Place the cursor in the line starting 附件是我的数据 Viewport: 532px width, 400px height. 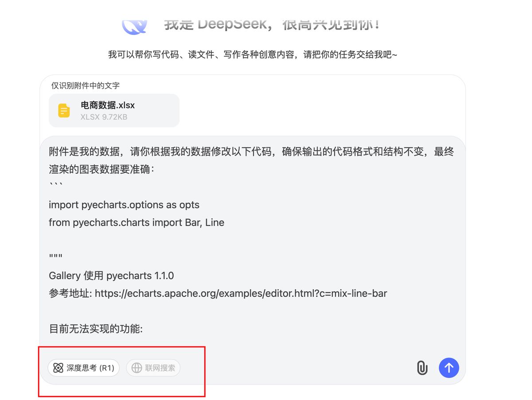[251, 152]
